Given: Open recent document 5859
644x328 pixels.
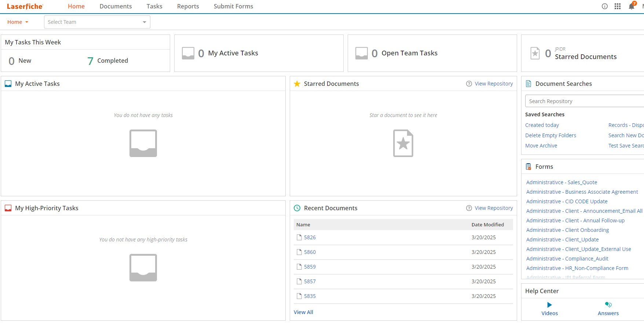Looking at the screenshot, I should (310, 267).
